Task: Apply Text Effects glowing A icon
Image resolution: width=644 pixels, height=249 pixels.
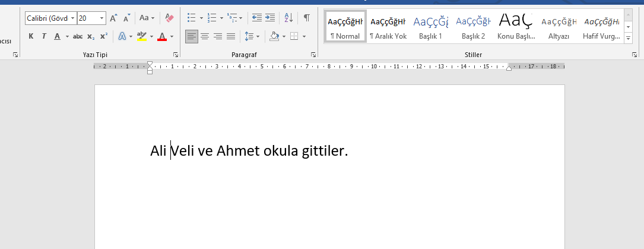Action: (122, 36)
